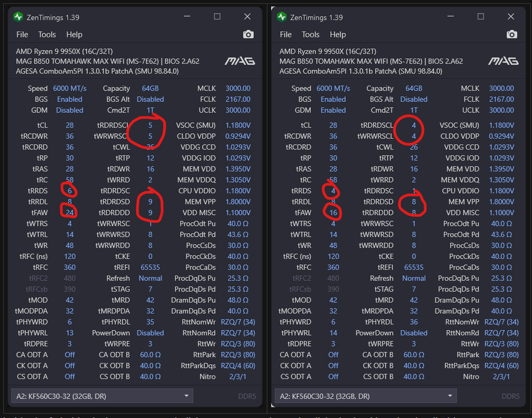Viewport: 532px width, 418px height.
Task: Click AGESA ComboAm5PI version text in right window
Action: (x=361, y=71)
